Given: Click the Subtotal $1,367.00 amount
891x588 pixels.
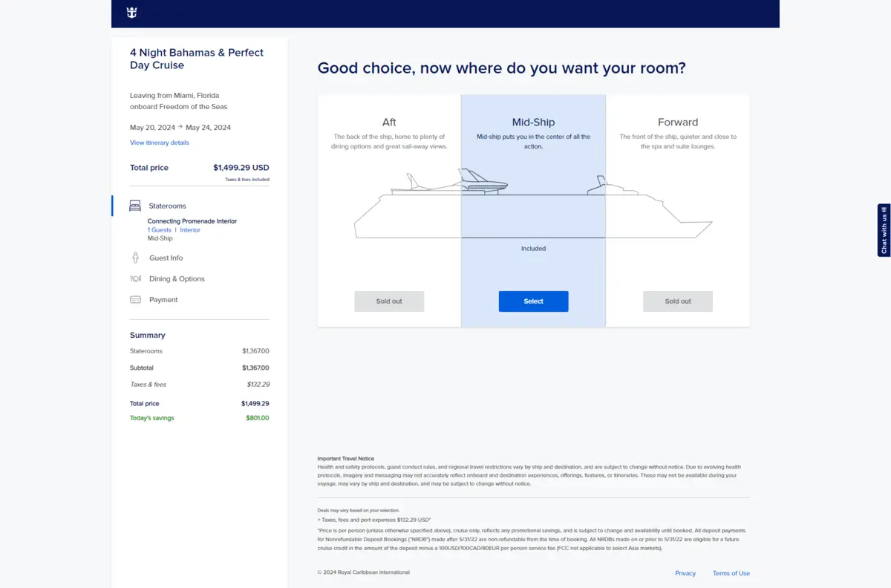Looking at the screenshot, I should point(255,367).
